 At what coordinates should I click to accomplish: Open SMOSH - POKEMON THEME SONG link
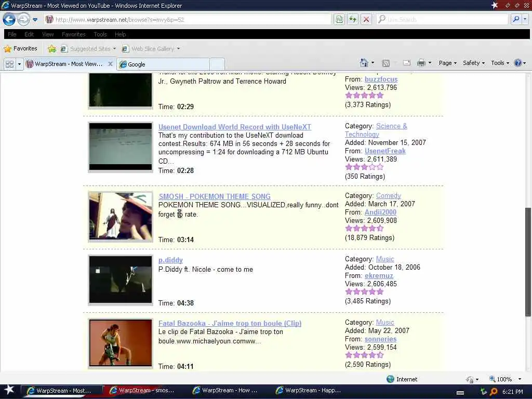point(215,196)
